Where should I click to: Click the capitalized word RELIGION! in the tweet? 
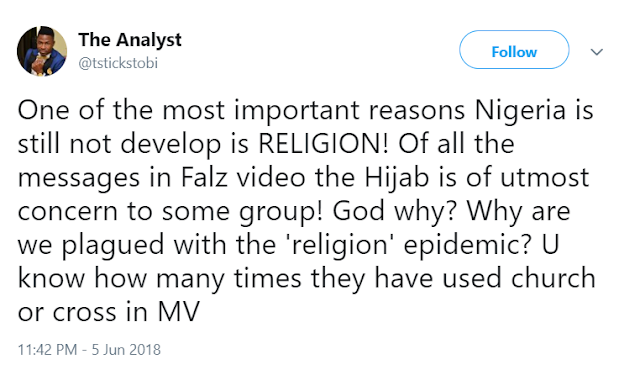pyautogui.click(x=323, y=143)
